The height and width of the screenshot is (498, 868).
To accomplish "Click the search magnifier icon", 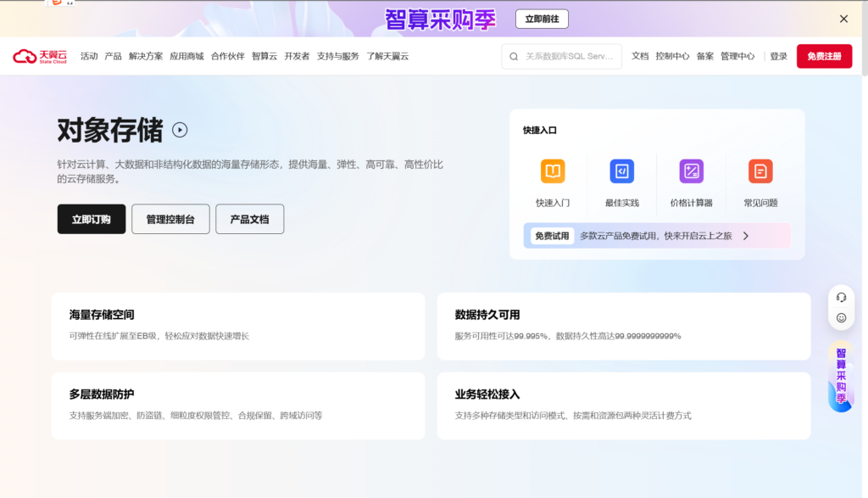I will click(x=514, y=57).
